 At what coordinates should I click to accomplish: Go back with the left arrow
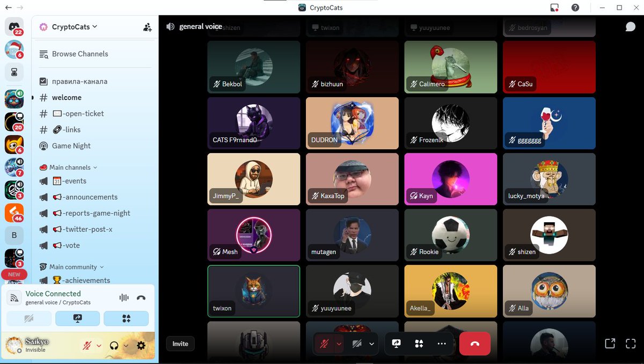(8, 8)
